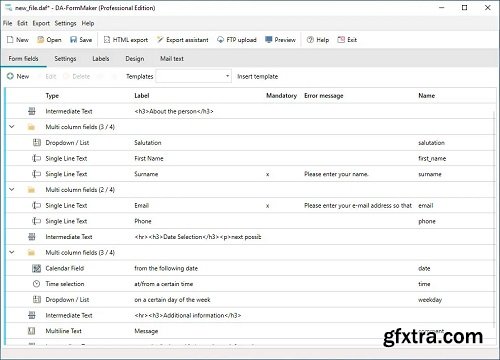The height and width of the screenshot is (360, 500).
Task: Click the Exit icon in toolbar
Action: point(341,40)
